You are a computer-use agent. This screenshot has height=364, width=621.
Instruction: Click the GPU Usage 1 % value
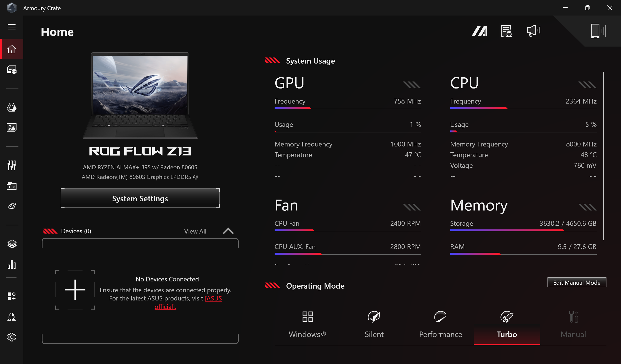[416, 124]
